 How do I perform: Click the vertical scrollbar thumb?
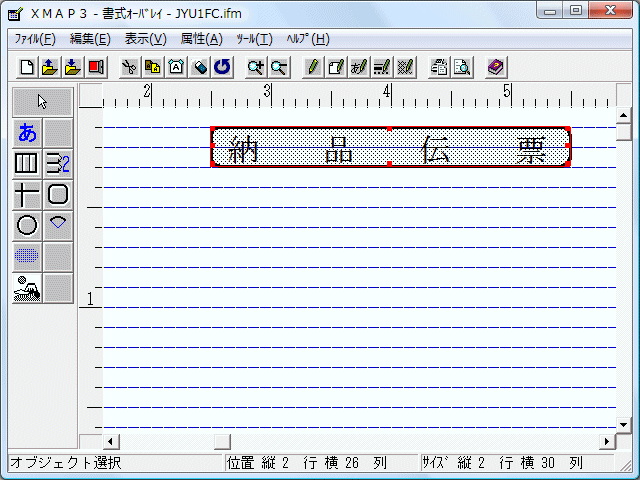click(623, 132)
